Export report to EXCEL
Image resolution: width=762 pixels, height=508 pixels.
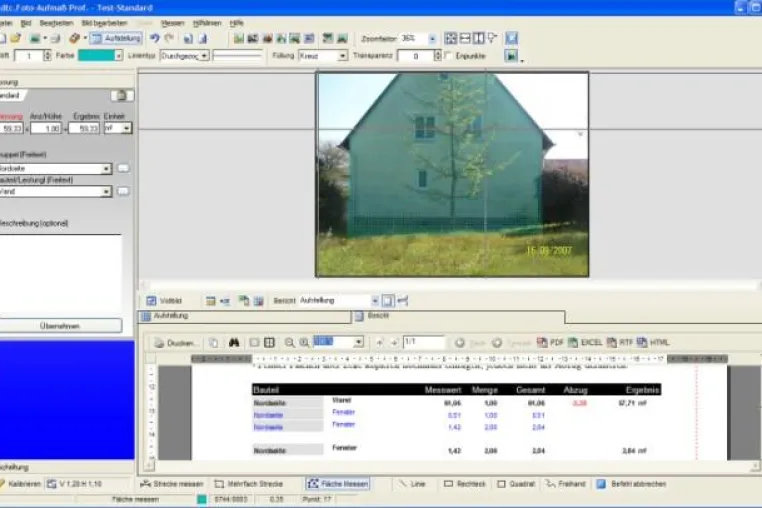point(585,342)
